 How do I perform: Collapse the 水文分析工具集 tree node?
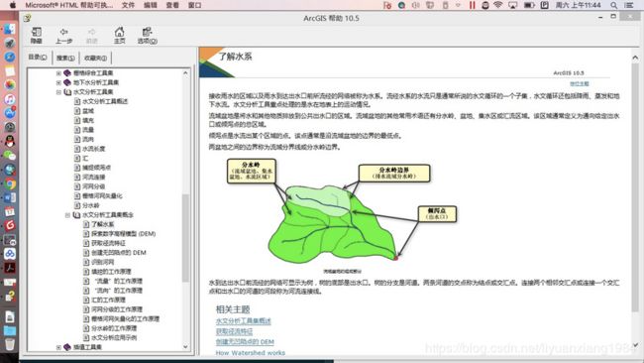[x=58, y=92]
